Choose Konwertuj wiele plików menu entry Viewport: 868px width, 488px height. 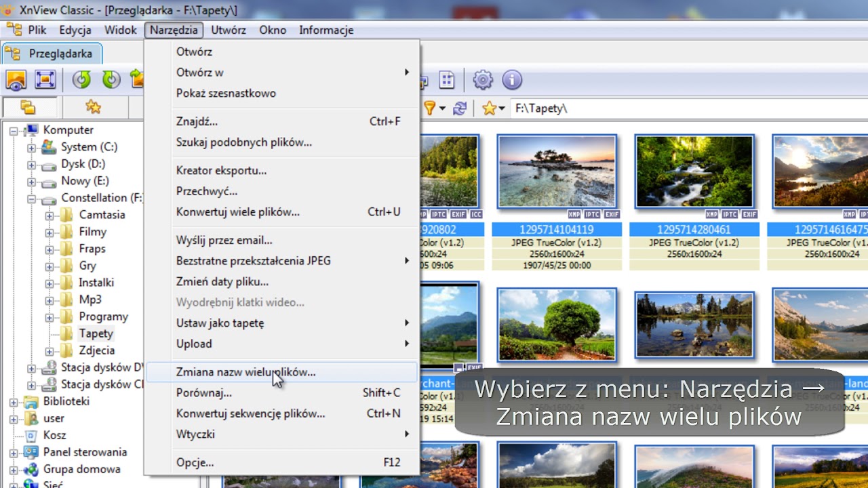(x=282, y=211)
